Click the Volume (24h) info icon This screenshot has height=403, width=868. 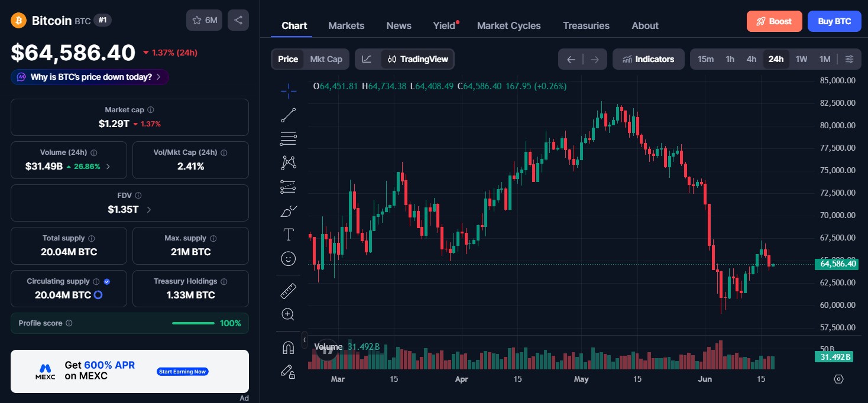click(x=94, y=152)
